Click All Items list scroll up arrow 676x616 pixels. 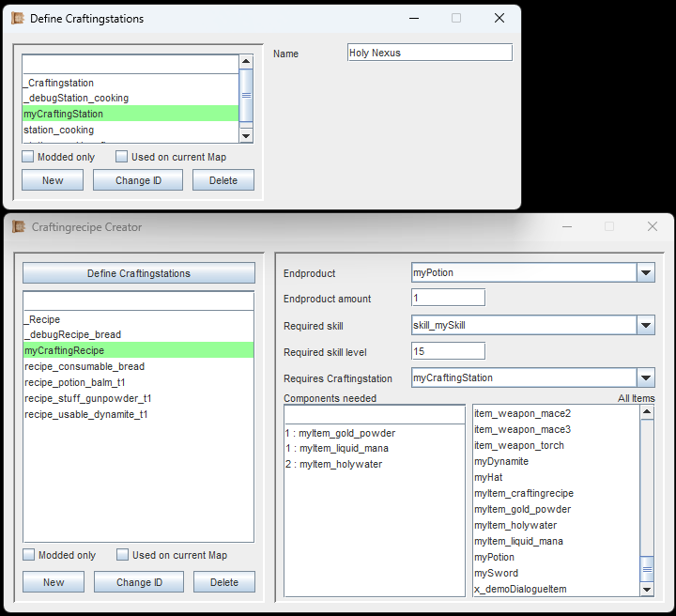click(x=646, y=411)
